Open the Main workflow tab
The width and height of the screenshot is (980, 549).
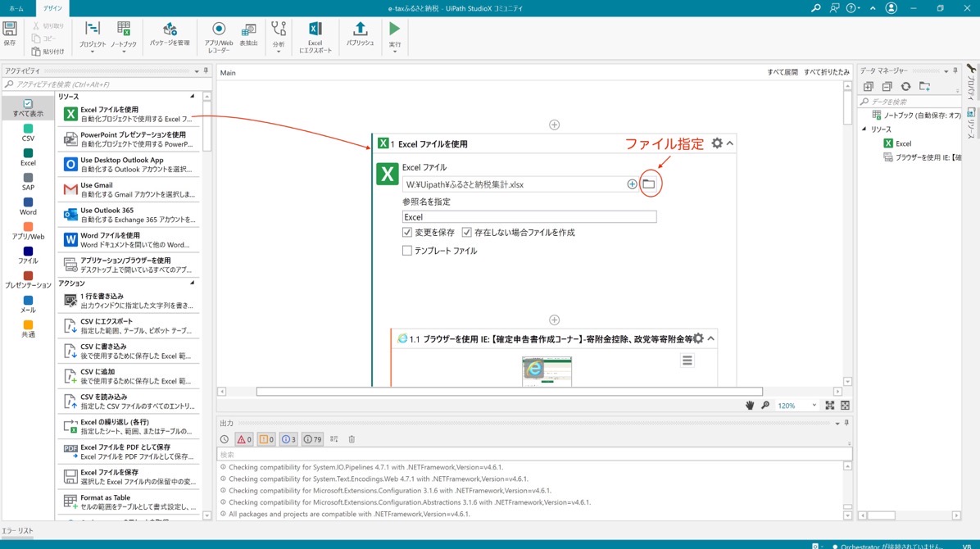228,73
